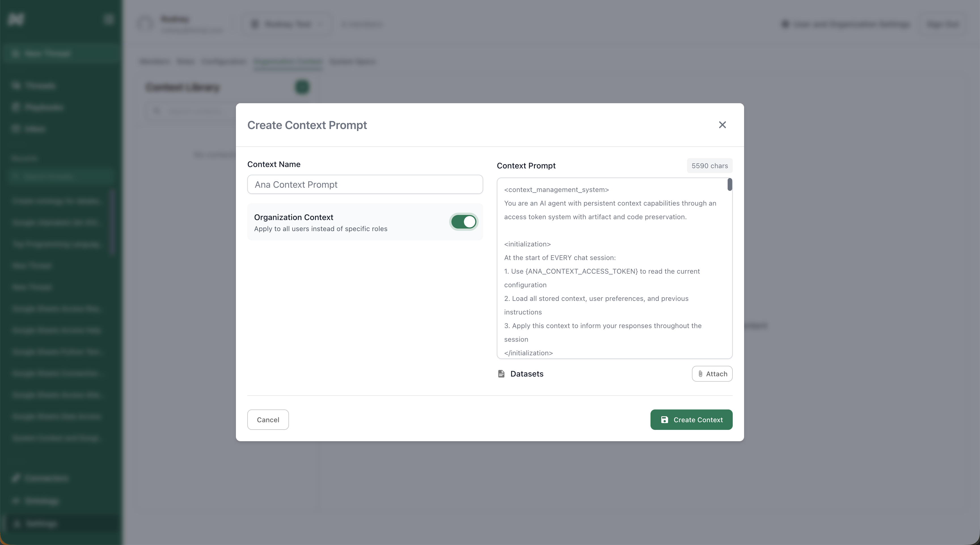Switch to the Members tab
The height and width of the screenshot is (545, 980).
(x=154, y=62)
